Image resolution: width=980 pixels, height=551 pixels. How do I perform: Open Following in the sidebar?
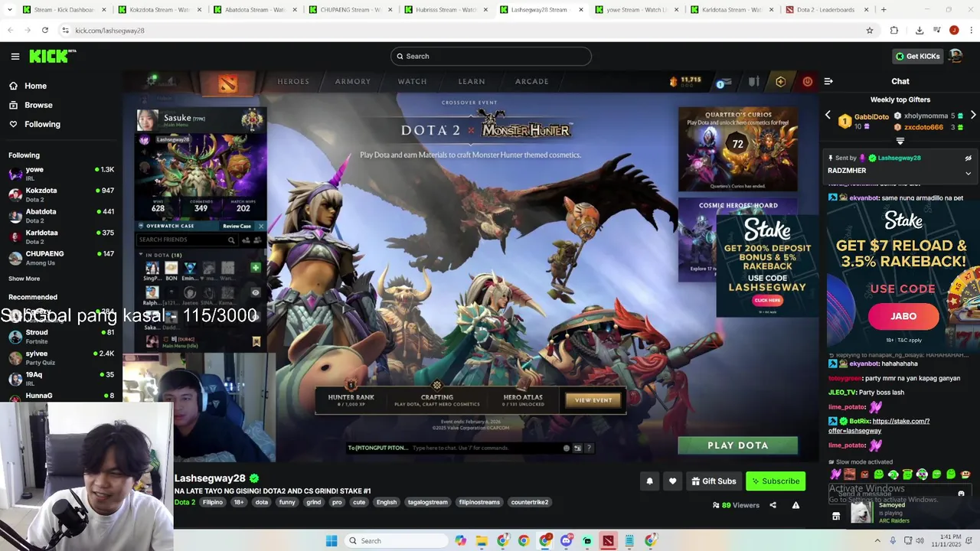42,124
